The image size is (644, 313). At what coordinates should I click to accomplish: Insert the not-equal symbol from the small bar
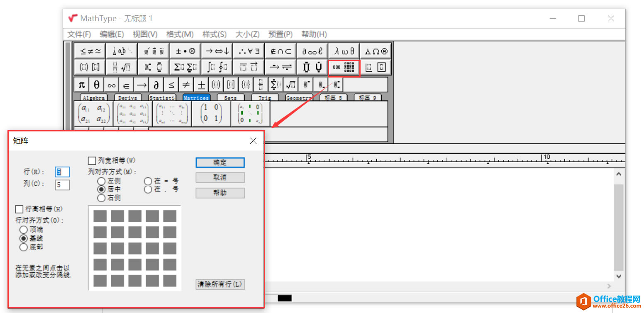point(186,85)
